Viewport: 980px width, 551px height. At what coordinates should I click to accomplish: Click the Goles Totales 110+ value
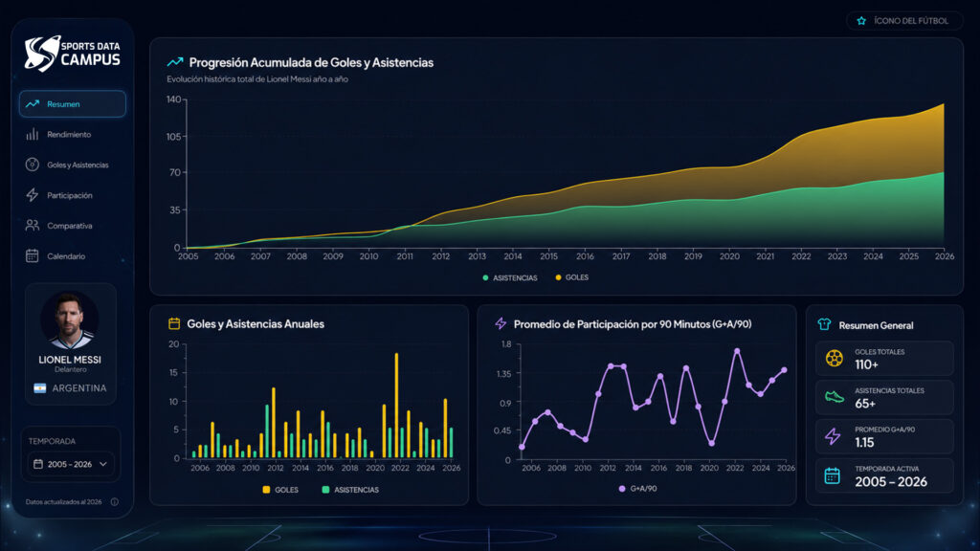[x=866, y=364]
